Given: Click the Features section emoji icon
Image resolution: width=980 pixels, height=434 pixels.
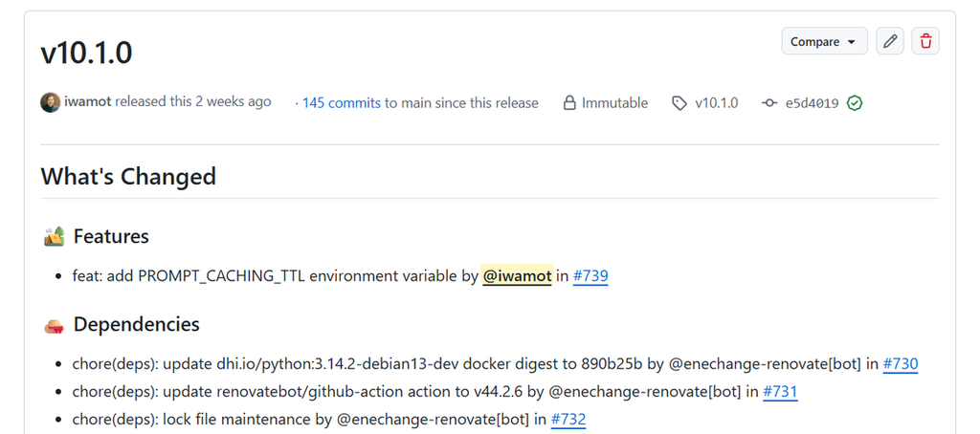Looking at the screenshot, I should (x=54, y=236).
